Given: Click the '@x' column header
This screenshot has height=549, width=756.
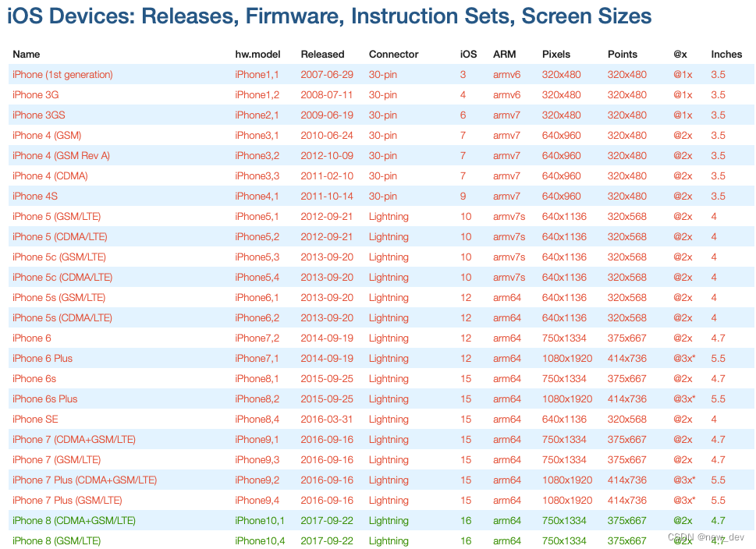Looking at the screenshot, I should [680, 55].
